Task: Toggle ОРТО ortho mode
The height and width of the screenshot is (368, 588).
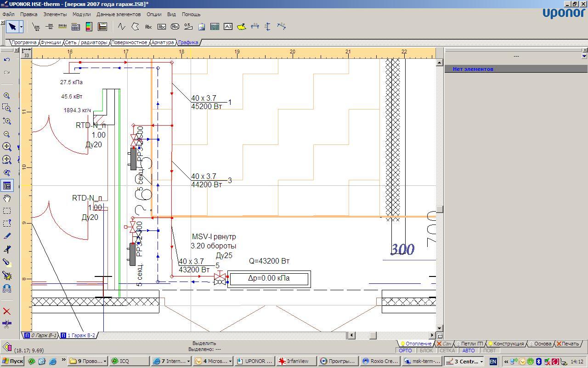Action: [x=405, y=351]
